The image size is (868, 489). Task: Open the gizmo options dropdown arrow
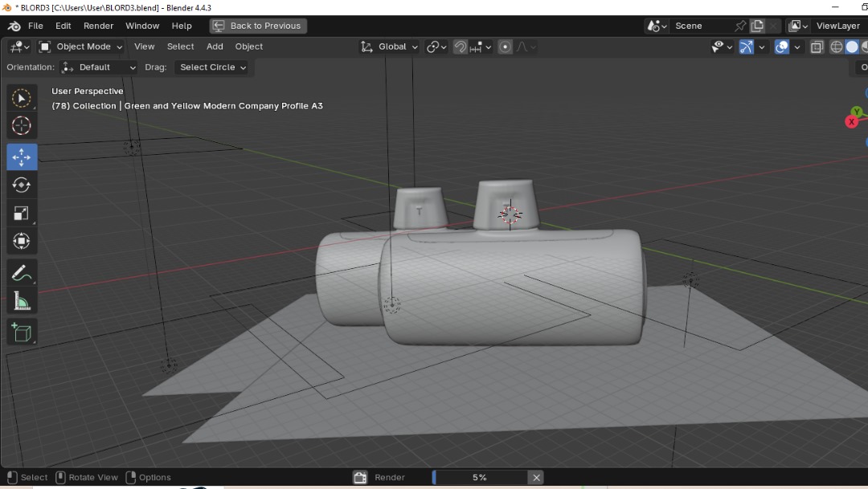tap(762, 47)
